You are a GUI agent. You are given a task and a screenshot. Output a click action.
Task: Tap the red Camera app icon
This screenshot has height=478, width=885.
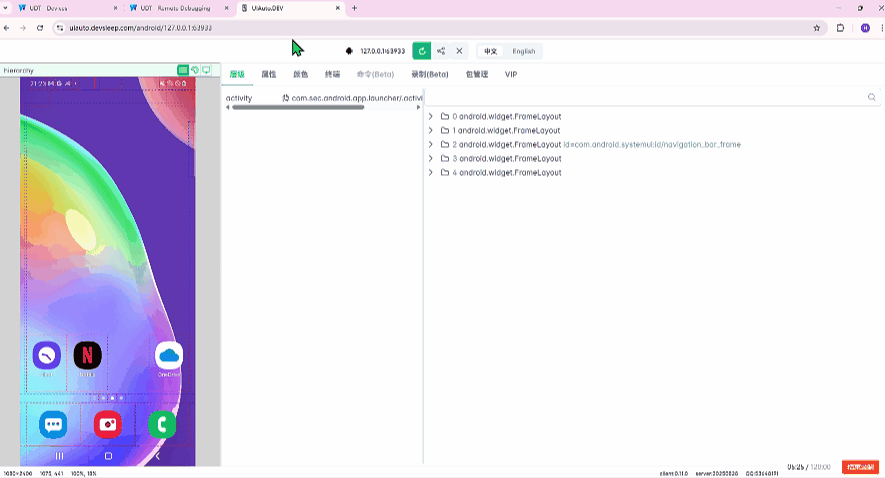coord(107,424)
